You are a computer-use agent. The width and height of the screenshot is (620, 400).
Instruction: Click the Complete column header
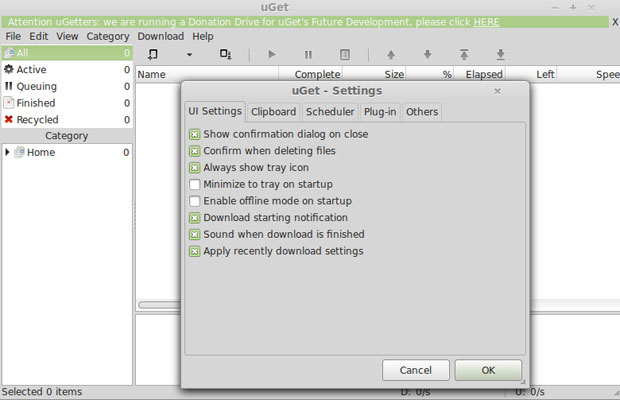310,74
